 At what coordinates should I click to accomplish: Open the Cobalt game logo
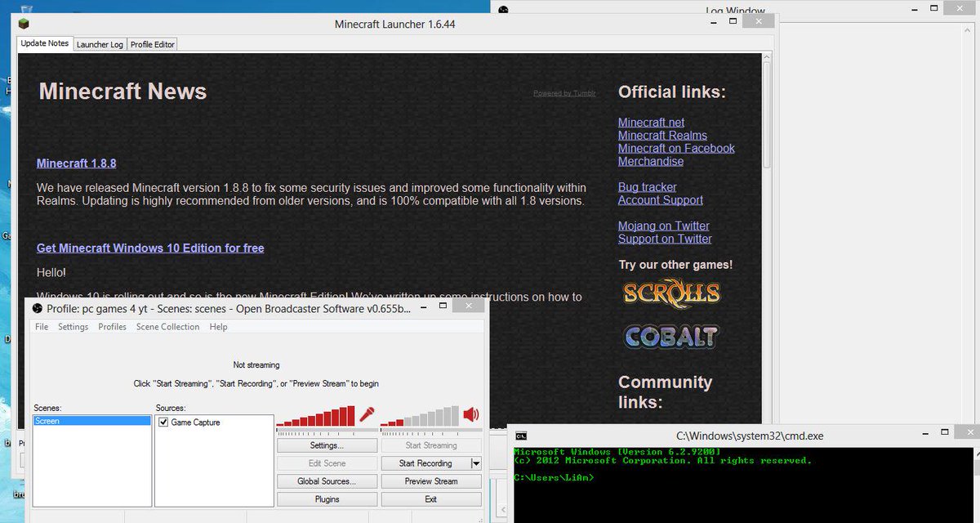[x=671, y=336]
